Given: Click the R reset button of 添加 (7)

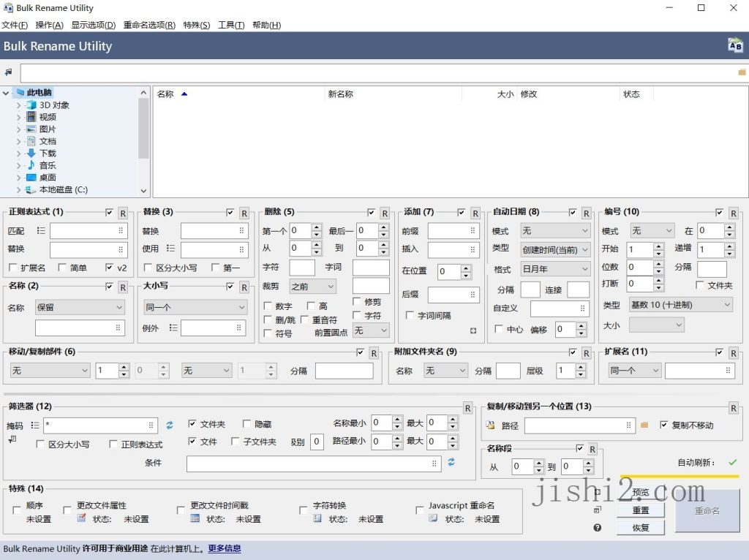Looking at the screenshot, I should pos(475,213).
